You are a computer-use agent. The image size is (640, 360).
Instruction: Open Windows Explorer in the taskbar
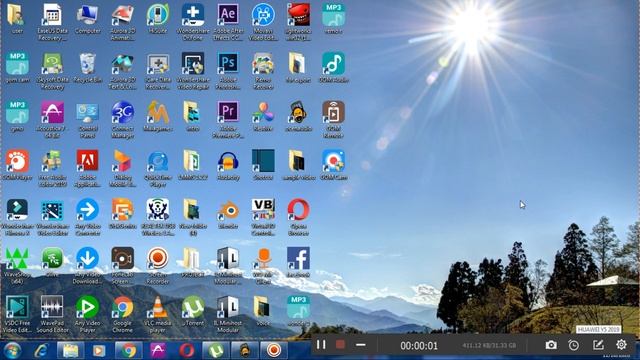(70, 350)
